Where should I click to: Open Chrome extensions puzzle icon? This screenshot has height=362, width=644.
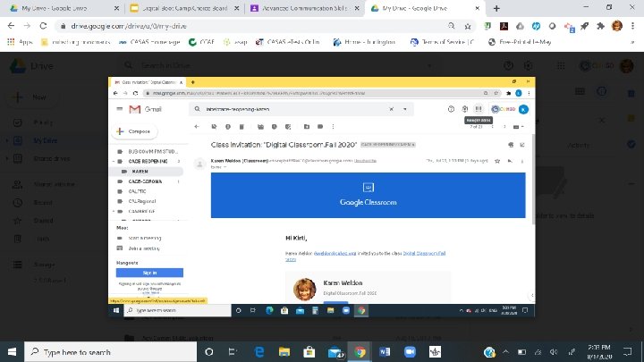[x=600, y=26]
